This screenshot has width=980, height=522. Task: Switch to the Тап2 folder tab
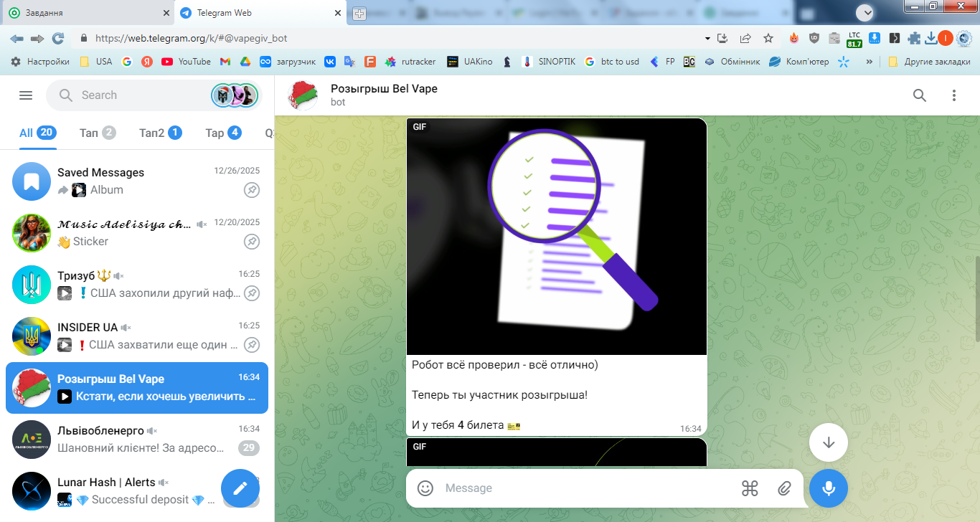coord(160,133)
